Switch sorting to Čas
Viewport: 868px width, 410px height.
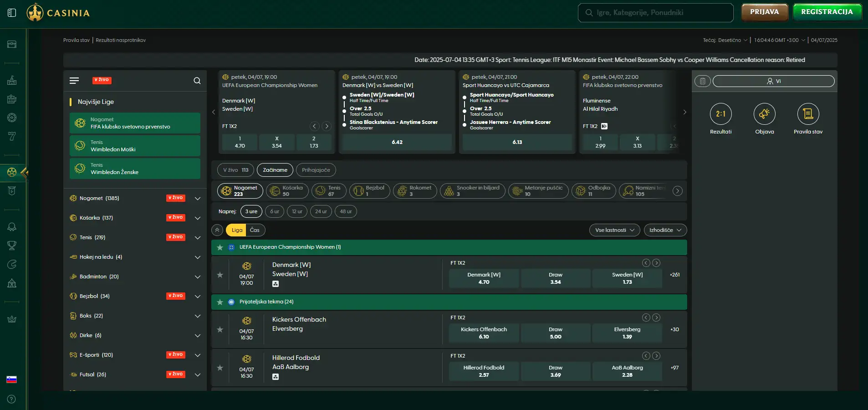[x=255, y=230]
